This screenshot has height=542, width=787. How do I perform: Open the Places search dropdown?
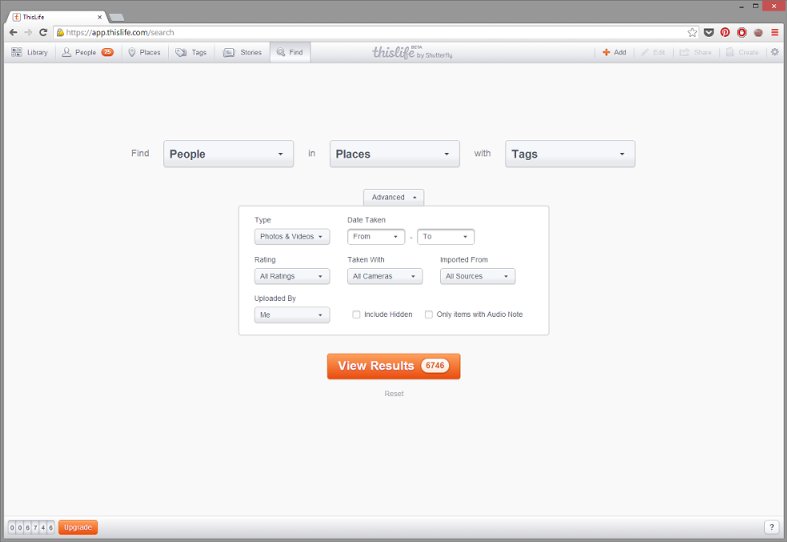(395, 154)
